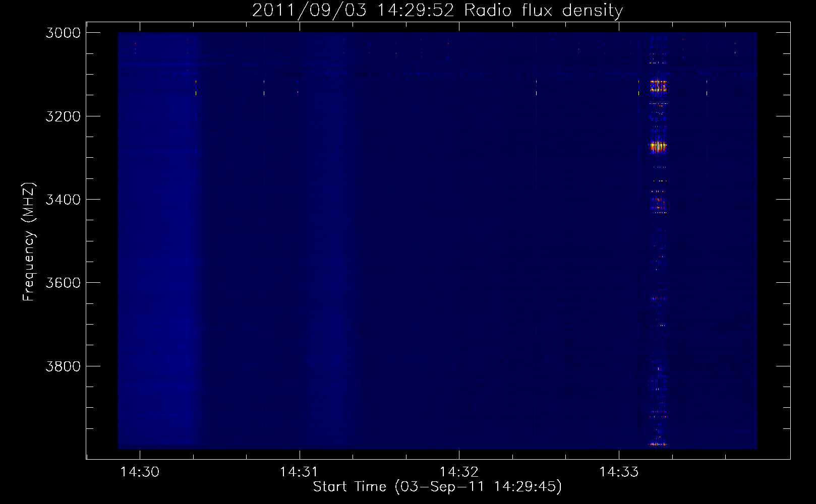Select the 3400 frequency tick label

[63, 200]
